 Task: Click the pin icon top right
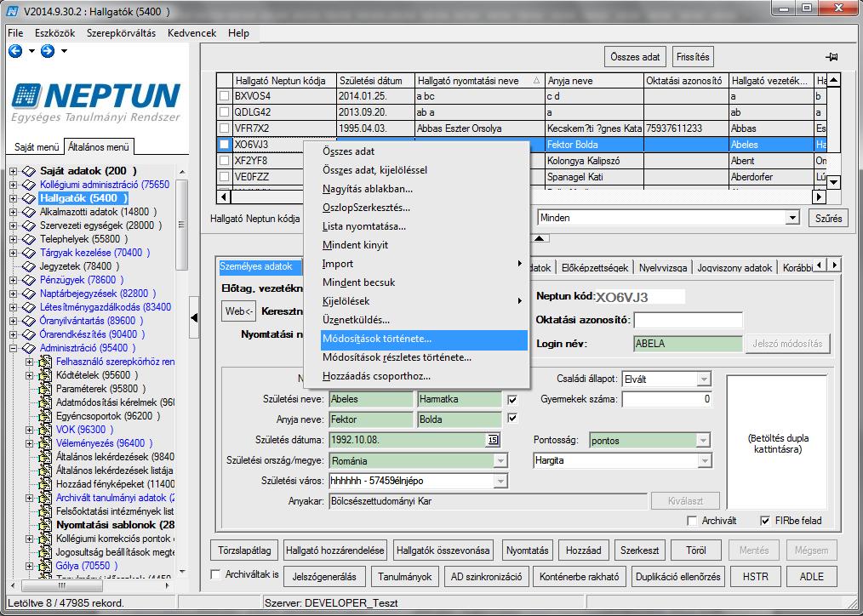coord(831,57)
